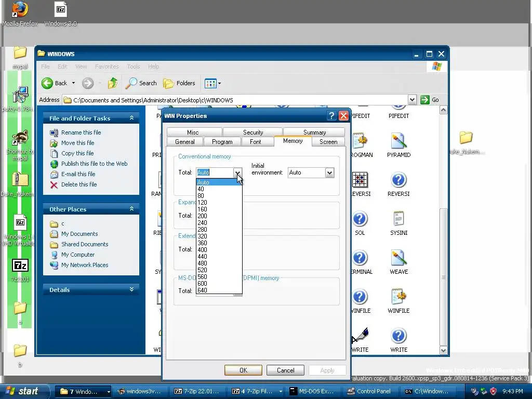Choose 40 in the Total memory list

pos(219,189)
